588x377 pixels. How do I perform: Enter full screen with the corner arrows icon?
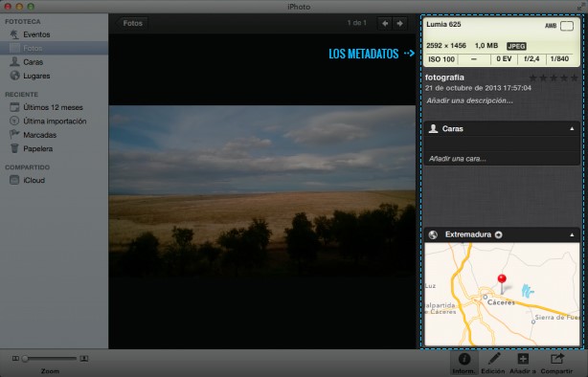[581, 7]
